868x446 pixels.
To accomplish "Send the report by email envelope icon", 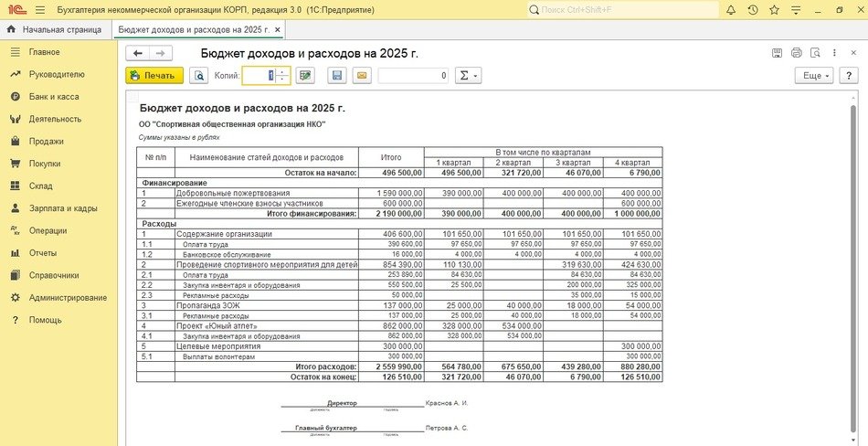I will tap(361, 76).
